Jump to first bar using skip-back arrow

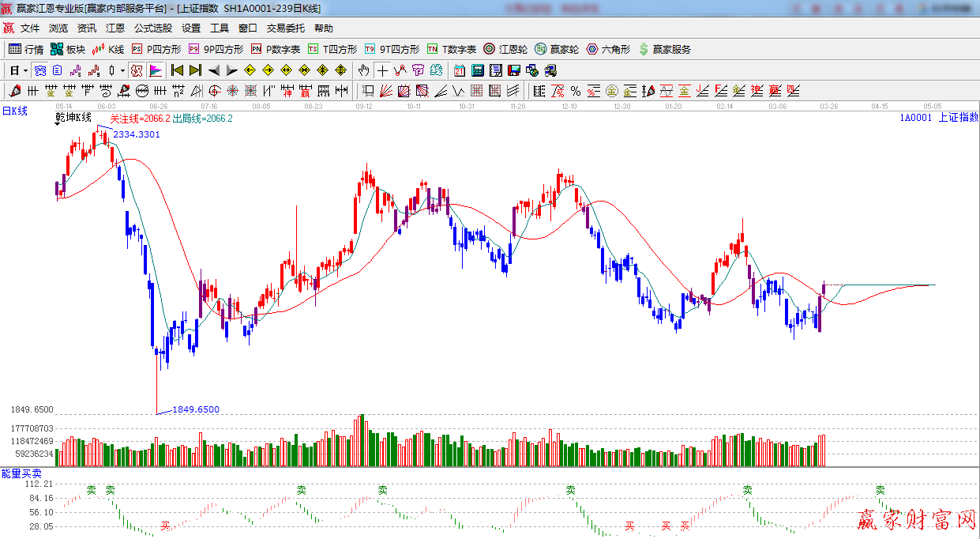coord(177,70)
